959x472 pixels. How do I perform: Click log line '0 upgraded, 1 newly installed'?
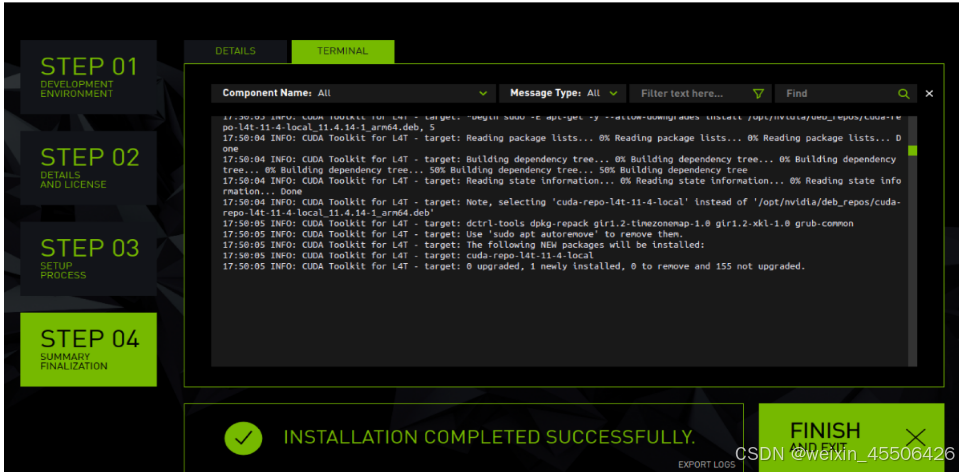click(514, 267)
